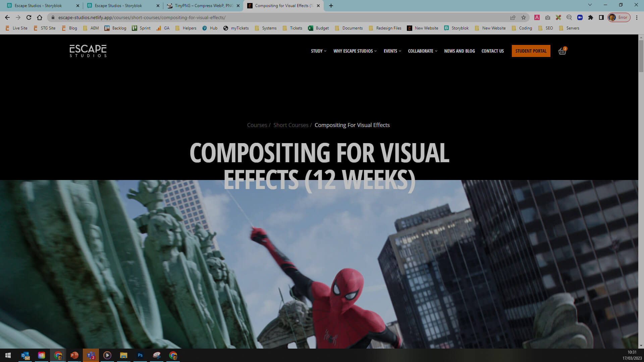The height and width of the screenshot is (362, 644).
Task: Click the Escape Studios logo
Action: 88,51
